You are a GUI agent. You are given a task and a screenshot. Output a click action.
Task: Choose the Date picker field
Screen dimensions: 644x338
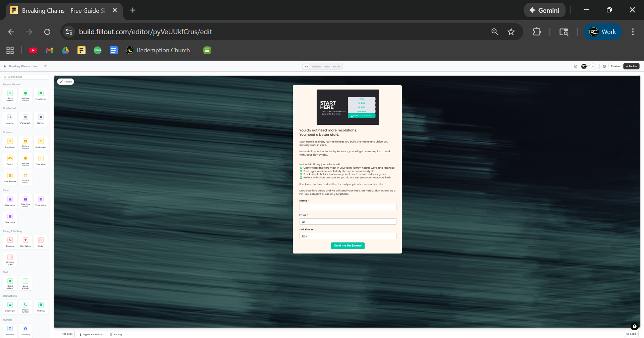(10, 201)
